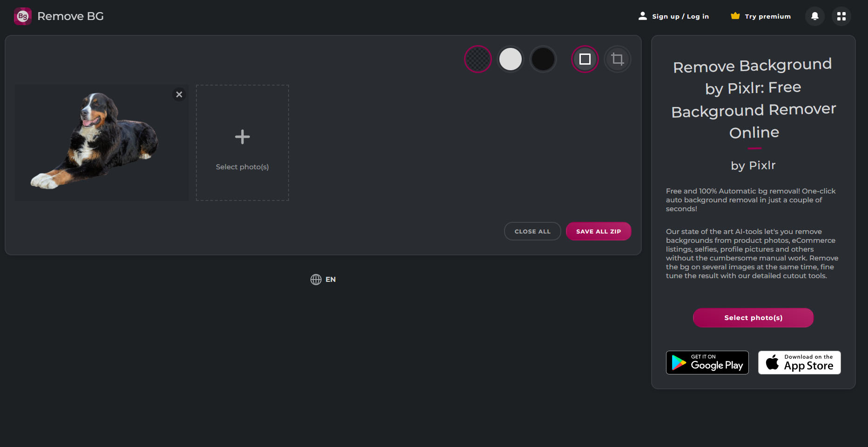
Task: Open the Sign up / Log in link
Action: (673, 16)
